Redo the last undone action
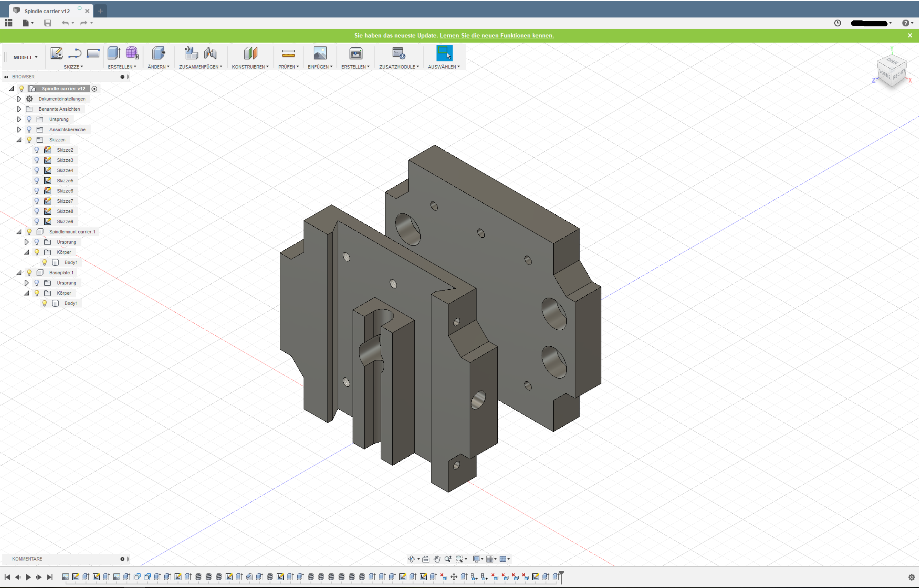Image resolution: width=919 pixels, height=588 pixels. tap(84, 23)
